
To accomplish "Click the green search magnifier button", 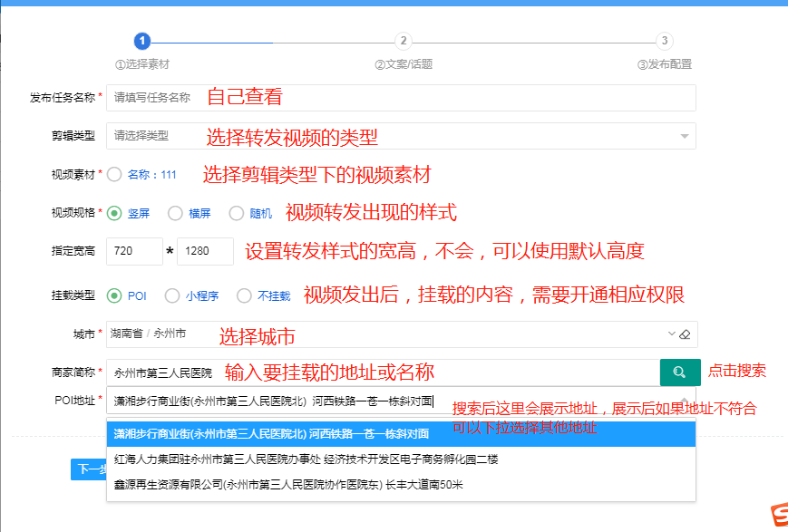I will tap(680, 372).
